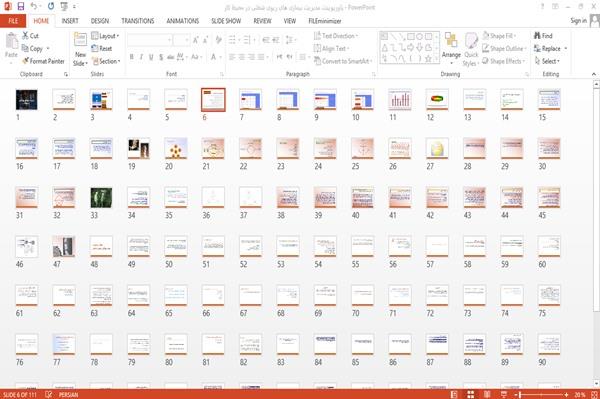Click Slide Sorter view icon in status bar
This screenshot has height=399, width=600.
pyautogui.click(x=471, y=394)
